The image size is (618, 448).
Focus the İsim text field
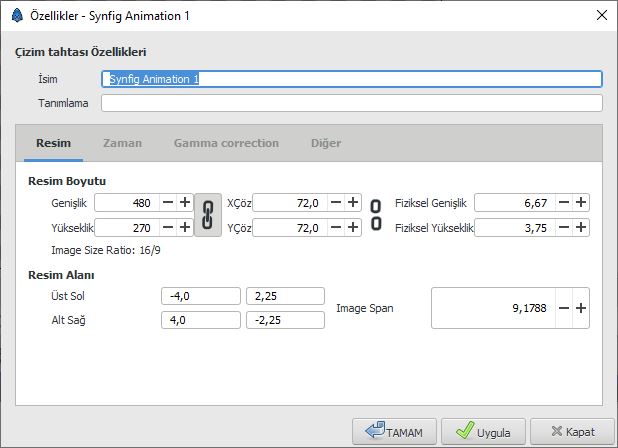pyautogui.click(x=352, y=79)
